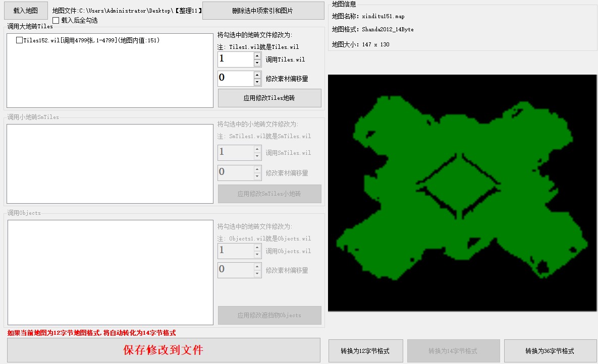598x364 pixels.
Task: Click inside the 调用小地砖SmTiles list box
Action: [110, 164]
